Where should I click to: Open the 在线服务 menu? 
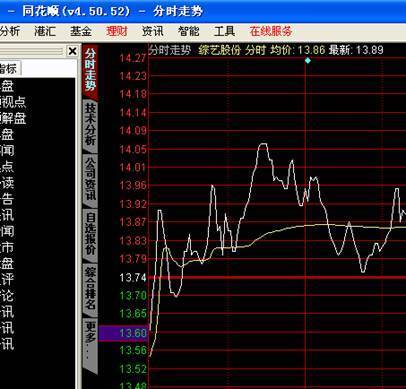(271, 31)
